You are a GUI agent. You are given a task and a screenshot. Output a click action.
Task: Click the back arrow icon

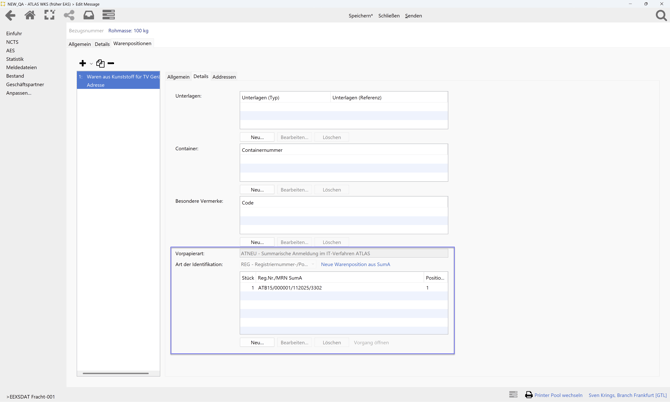pos(11,15)
